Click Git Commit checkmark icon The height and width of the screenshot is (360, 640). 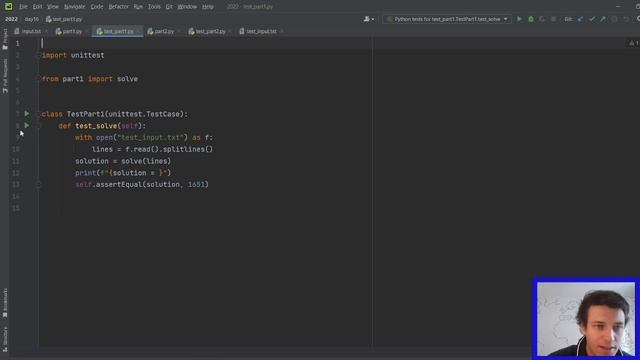592,19
